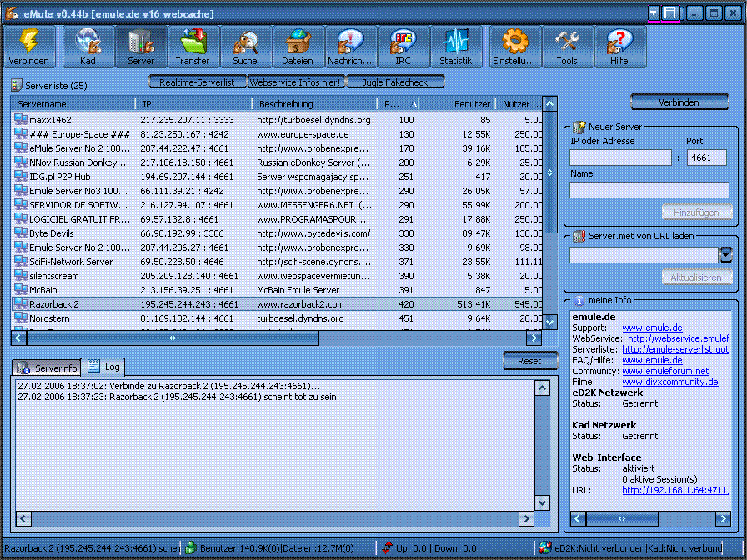Select the SciFi-Network Server row

click(x=278, y=262)
